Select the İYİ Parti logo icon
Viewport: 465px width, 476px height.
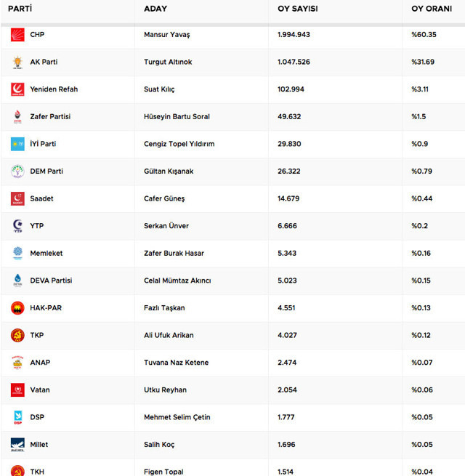tap(17, 144)
